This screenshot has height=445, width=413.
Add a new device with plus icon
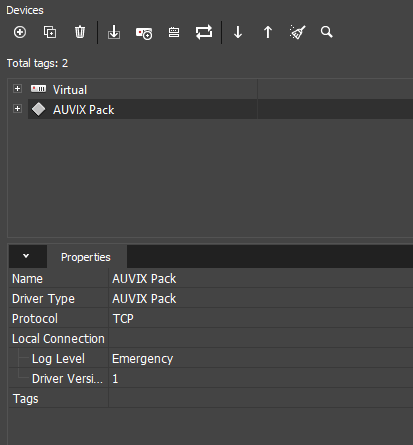tap(20, 32)
